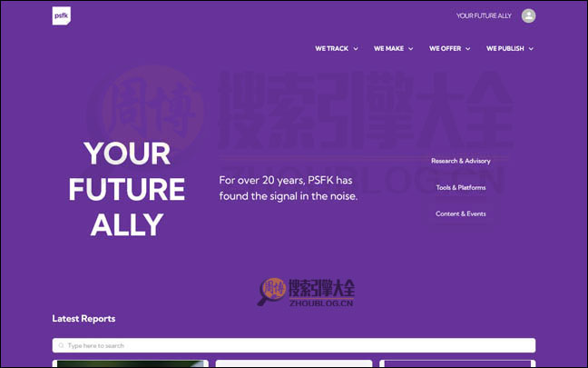Open the WE OFFER menu label
Screen dimensions: 588x368
click(446, 48)
